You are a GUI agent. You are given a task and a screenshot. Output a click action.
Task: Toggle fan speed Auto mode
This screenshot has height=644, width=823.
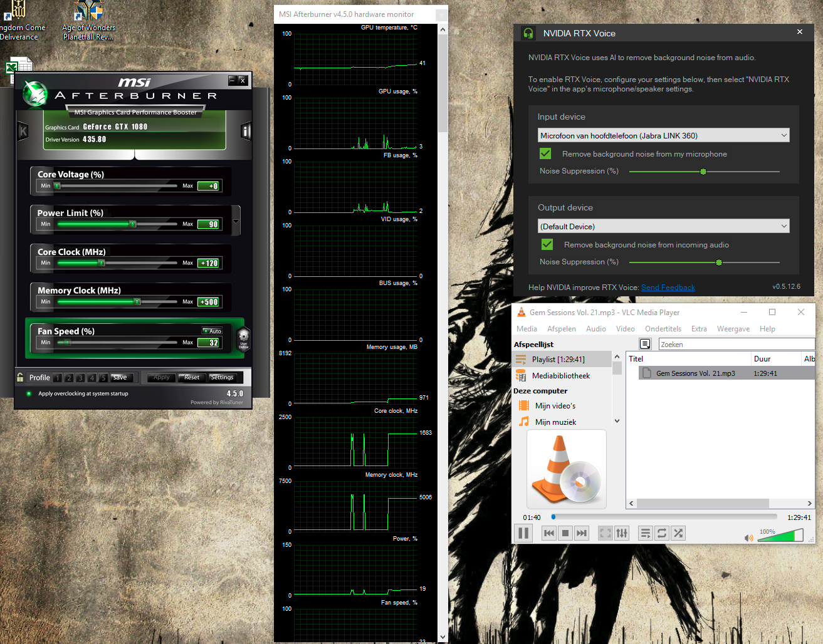[x=212, y=331]
